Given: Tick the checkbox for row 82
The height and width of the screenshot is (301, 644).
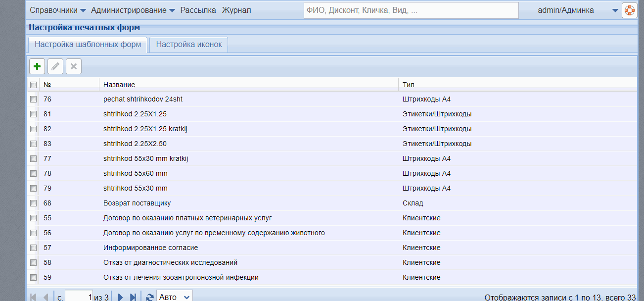Looking at the screenshot, I should 33,129.
